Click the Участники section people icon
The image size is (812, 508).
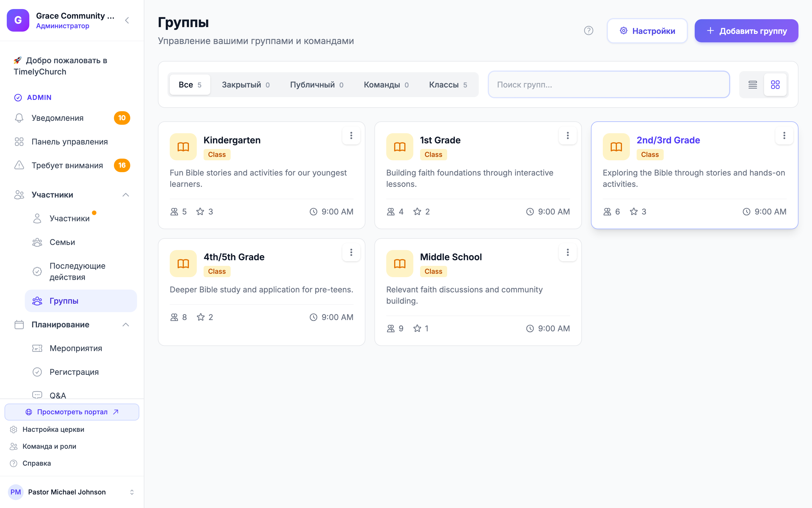coord(19,195)
